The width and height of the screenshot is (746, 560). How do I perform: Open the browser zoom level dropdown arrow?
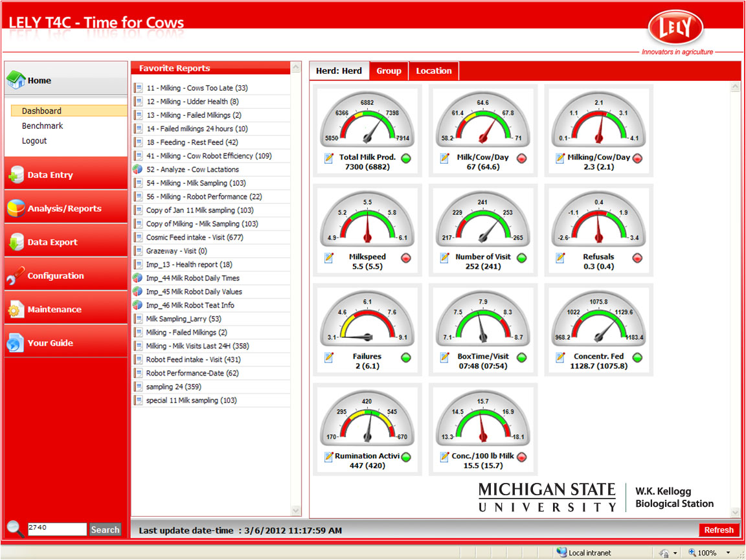point(728,553)
